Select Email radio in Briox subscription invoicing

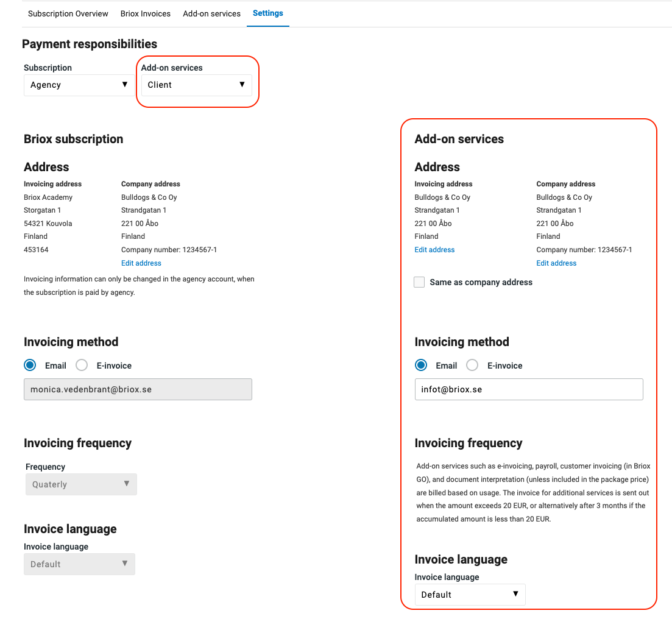(30, 366)
